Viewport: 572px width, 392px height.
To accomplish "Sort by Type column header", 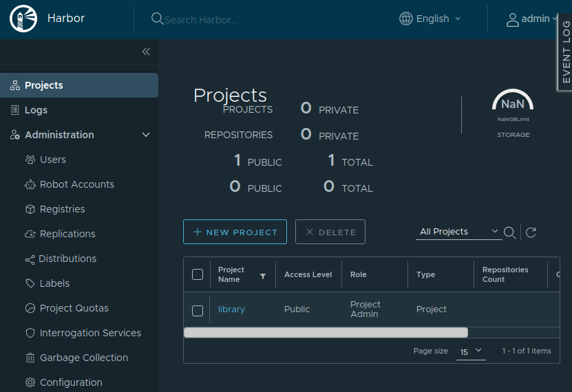I will coord(425,274).
